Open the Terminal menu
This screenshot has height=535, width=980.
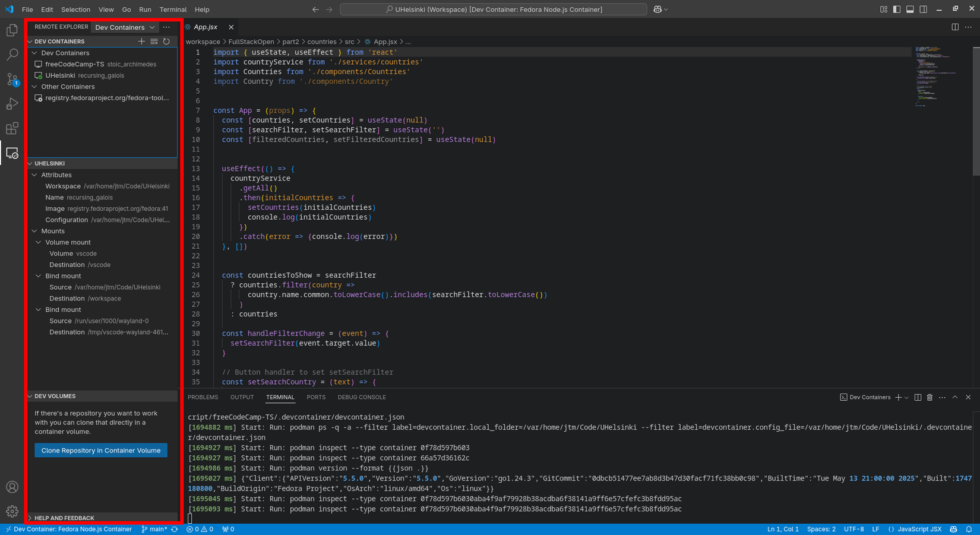tap(173, 10)
